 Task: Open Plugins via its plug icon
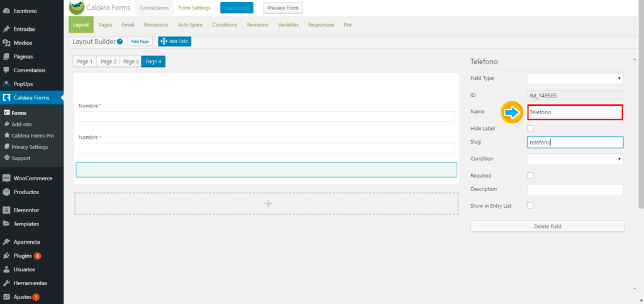tap(6, 256)
